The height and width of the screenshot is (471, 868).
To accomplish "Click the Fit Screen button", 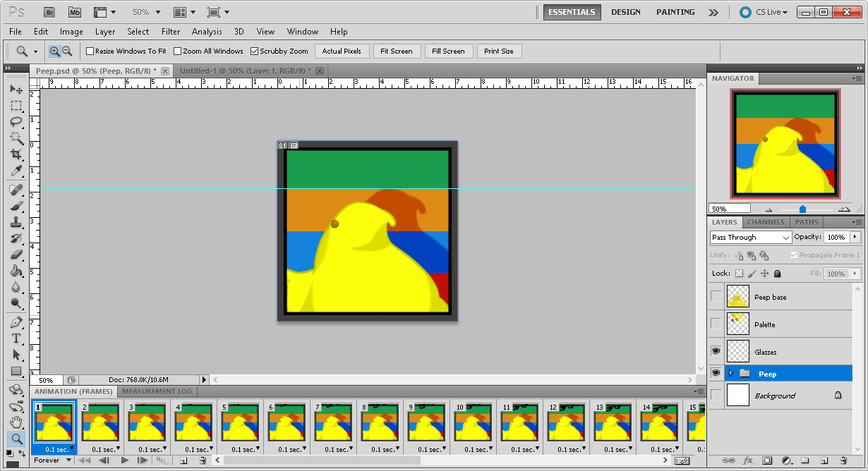I will (x=397, y=51).
